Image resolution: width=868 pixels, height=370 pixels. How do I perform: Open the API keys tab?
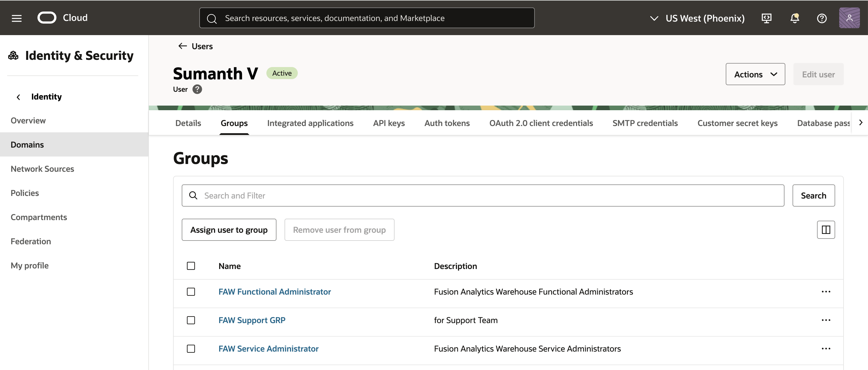coord(389,123)
